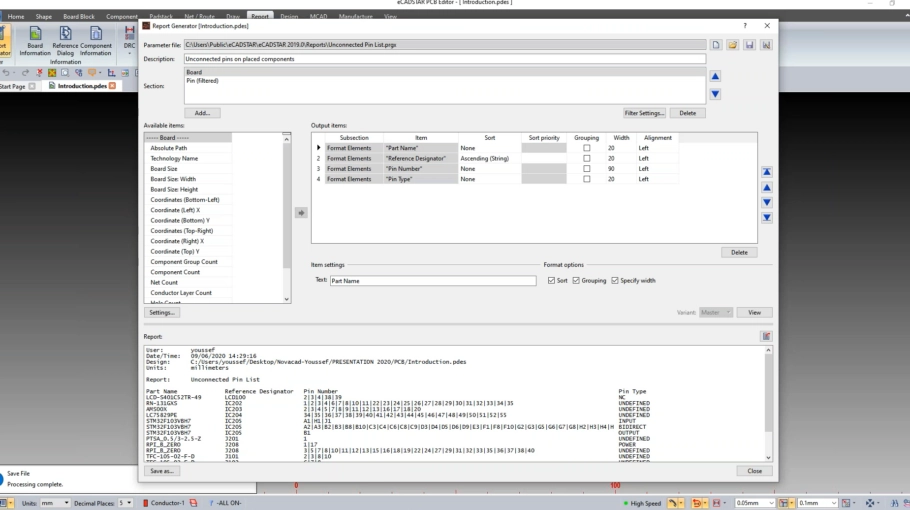Save the parameter file as new

(x=766, y=45)
